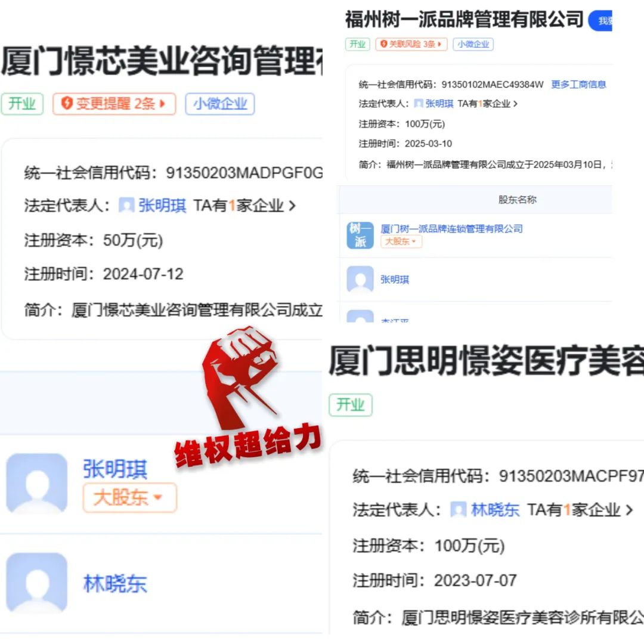Viewport: 644px width, 644px height.
Task: Click small avatar beside 林晓东 legal representative
Action: [x=459, y=510]
